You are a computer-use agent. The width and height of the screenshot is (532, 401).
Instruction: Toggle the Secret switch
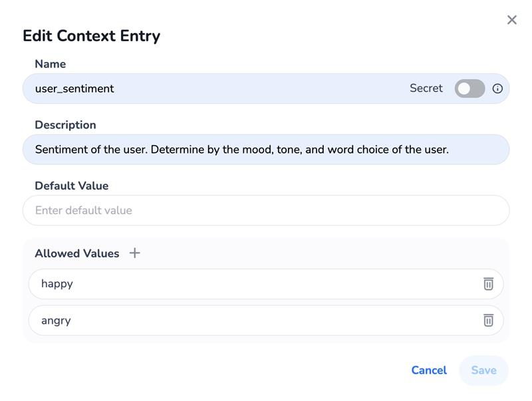click(x=469, y=88)
